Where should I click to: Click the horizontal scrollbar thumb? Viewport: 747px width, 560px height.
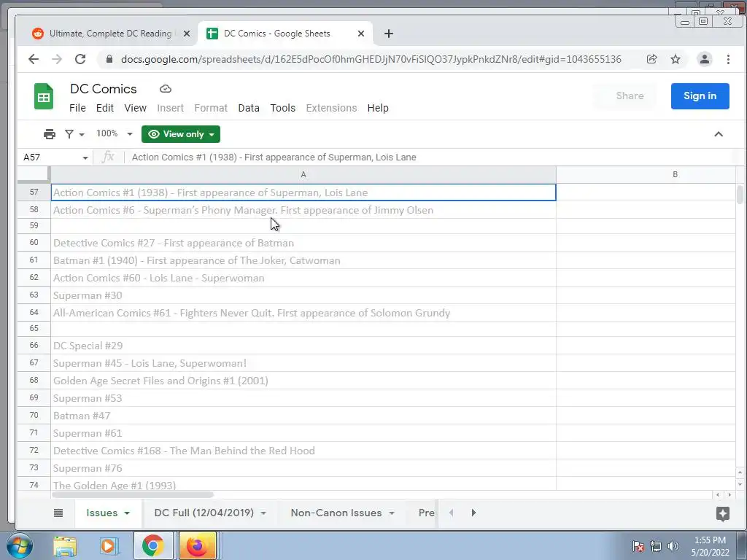click(x=133, y=495)
